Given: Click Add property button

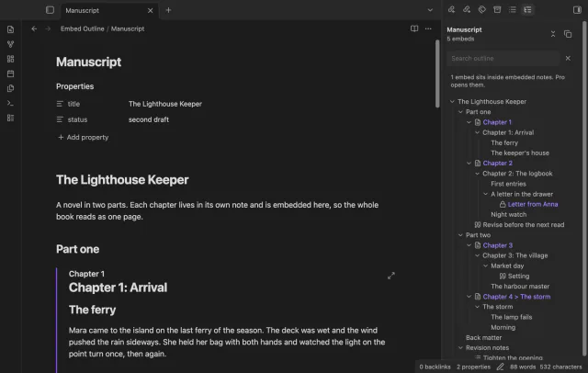Looking at the screenshot, I should click(x=84, y=137).
